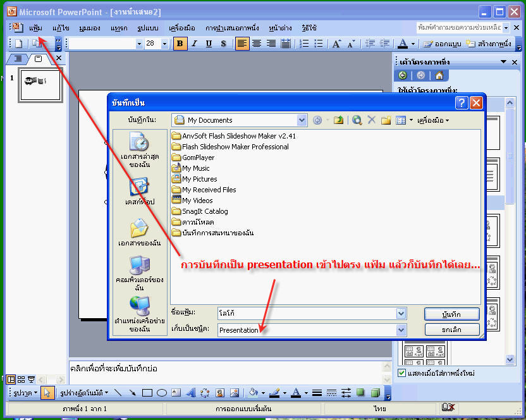Switch to the Outline tab in left pane

point(18,59)
